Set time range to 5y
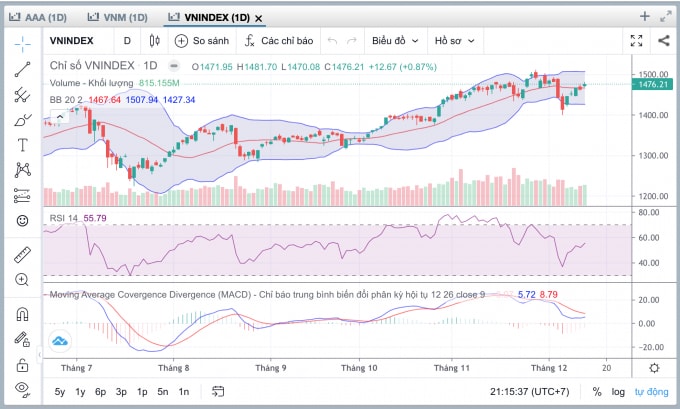This screenshot has height=409, width=680. pos(59,392)
